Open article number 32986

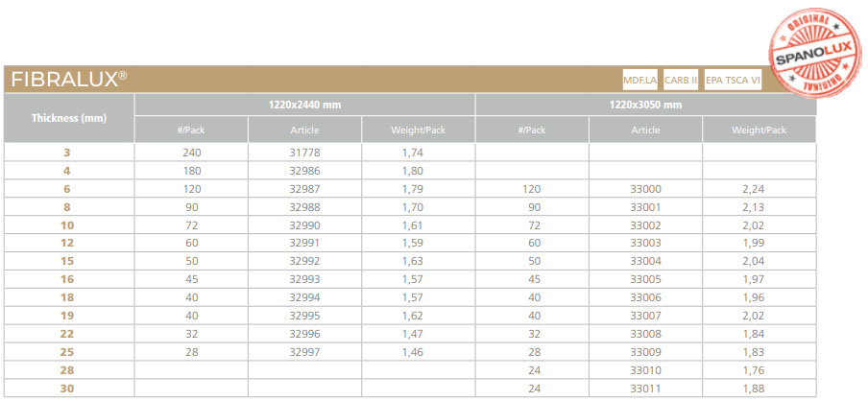pyautogui.click(x=304, y=171)
